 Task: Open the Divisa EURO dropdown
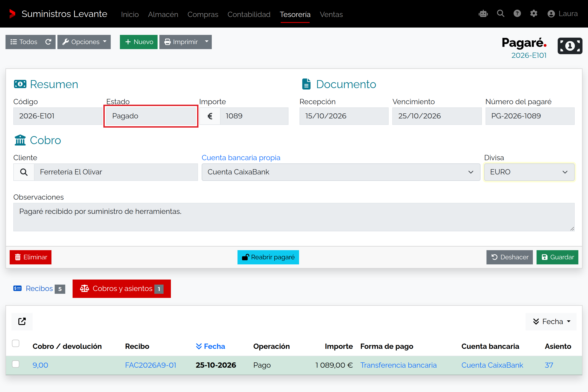coord(529,172)
